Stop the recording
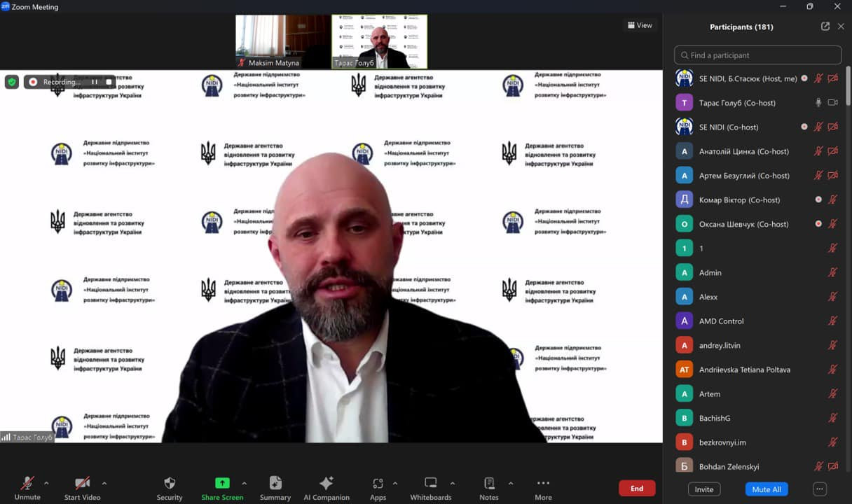 (x=109, y=82)
